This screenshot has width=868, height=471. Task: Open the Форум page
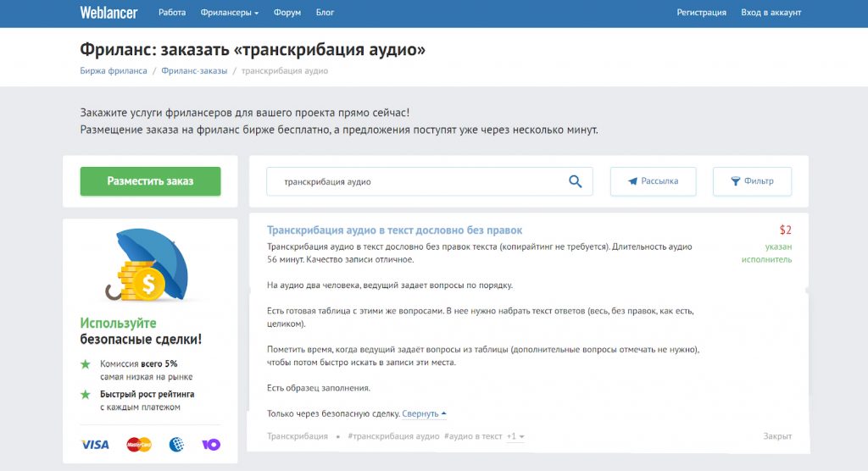pos(287,12)
